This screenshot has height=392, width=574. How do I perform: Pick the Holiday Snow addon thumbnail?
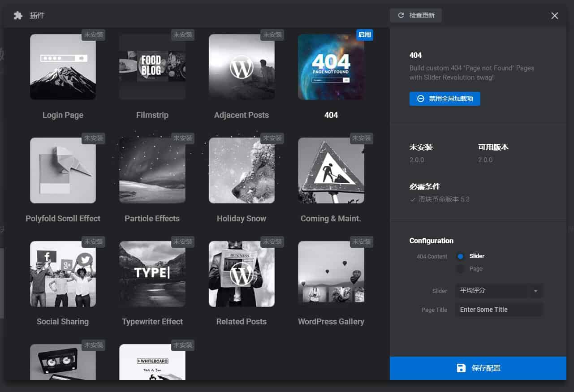click(x=242, y=170)
